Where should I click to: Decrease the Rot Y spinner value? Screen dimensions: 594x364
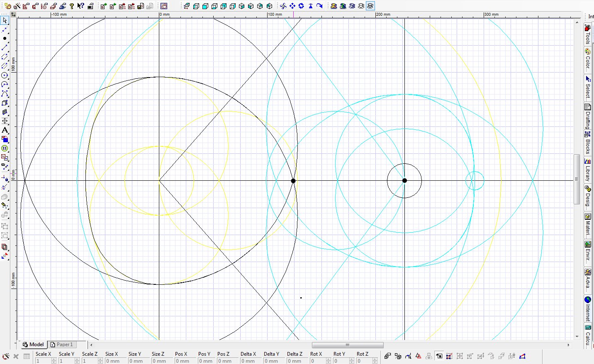click(352, 363)
